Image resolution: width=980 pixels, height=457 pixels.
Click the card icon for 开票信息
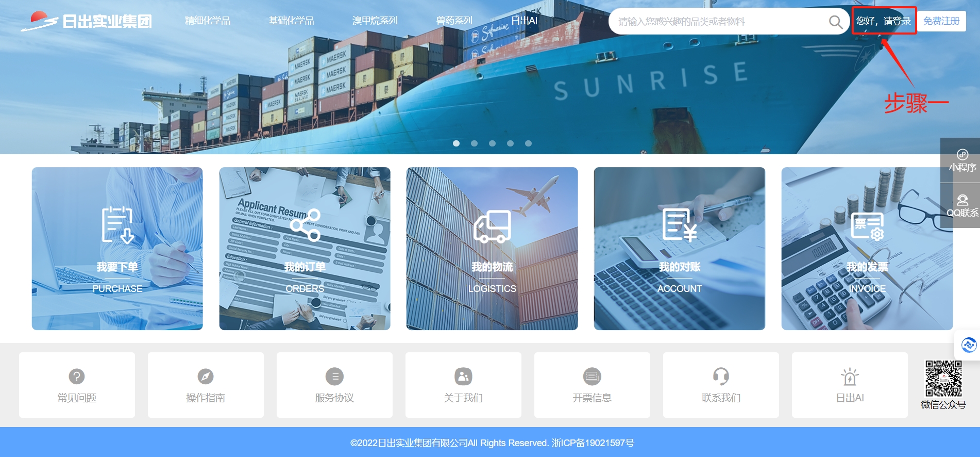[592, 377]
